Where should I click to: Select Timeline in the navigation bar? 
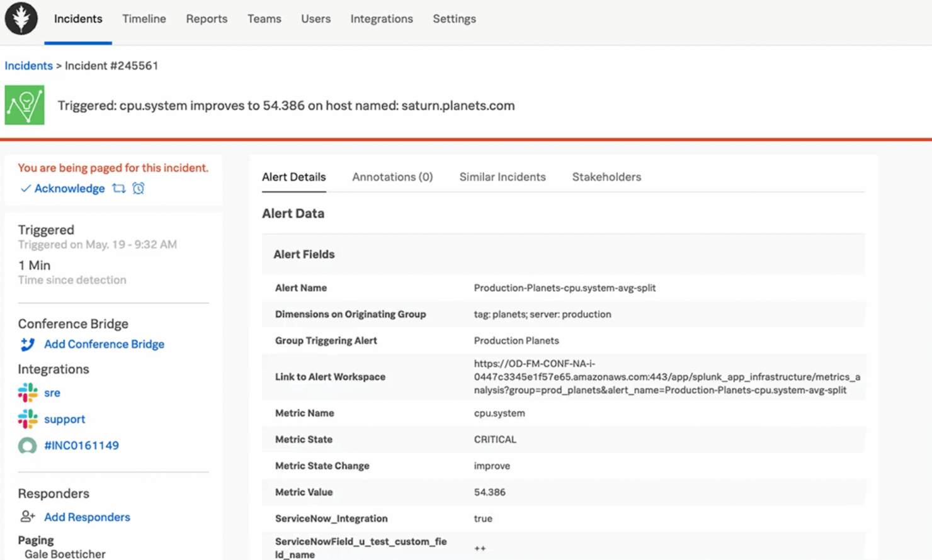click(144, 19)
